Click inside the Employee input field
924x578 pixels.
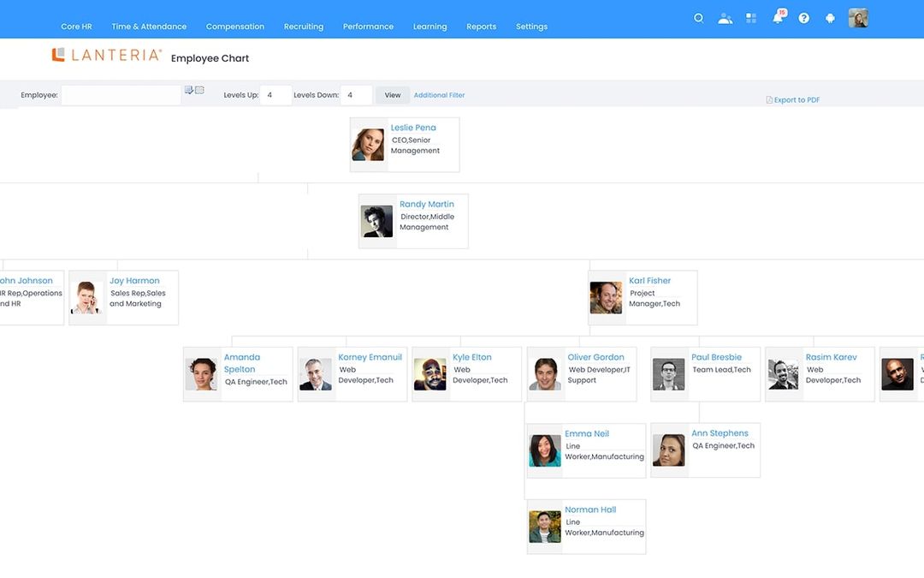coord(120,94)
